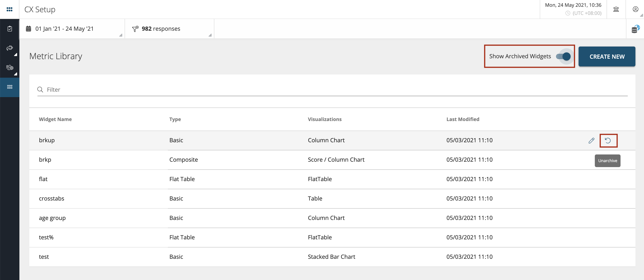This screenshot has width=644, height=280.
Task: Select the test% widget row name
Action: coord(46,237)
